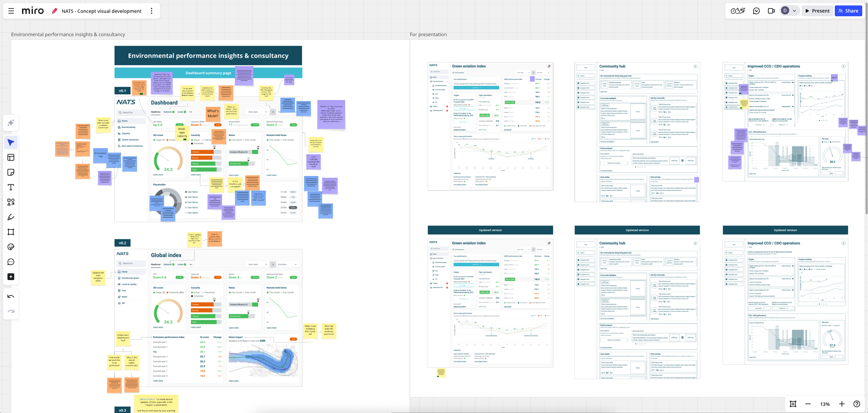Viewport: 868px width, 413px height.
Task: Click the board title NATS - Concept visual development
Action: point(101,11)
